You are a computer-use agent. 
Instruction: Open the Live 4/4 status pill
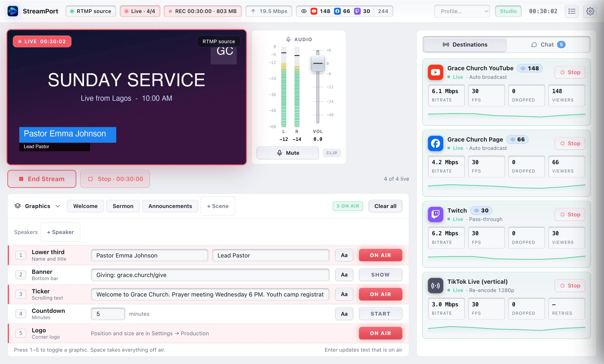tap(140, 11)
